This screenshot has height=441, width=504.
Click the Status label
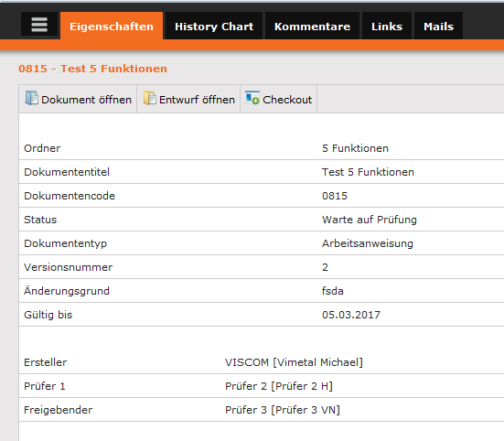click(x=40, y=220)
